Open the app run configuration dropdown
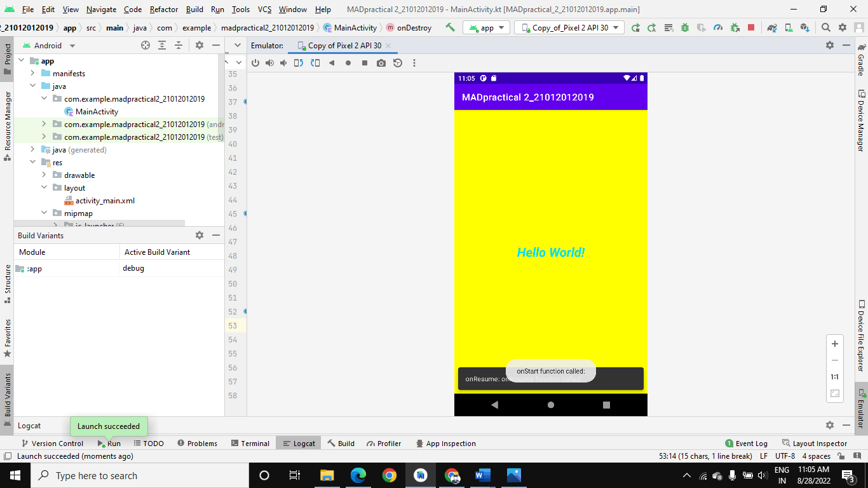This screenshot has height=488, width=868. click(486, 27)
